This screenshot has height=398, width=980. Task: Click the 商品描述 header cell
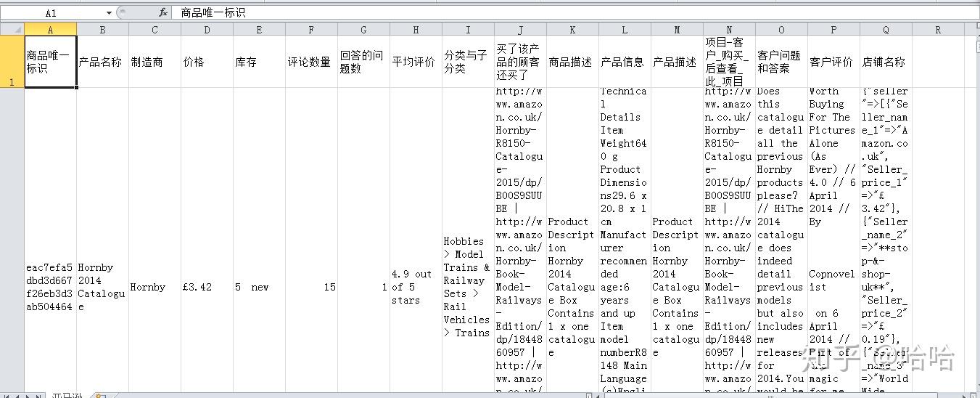point(572,62)
